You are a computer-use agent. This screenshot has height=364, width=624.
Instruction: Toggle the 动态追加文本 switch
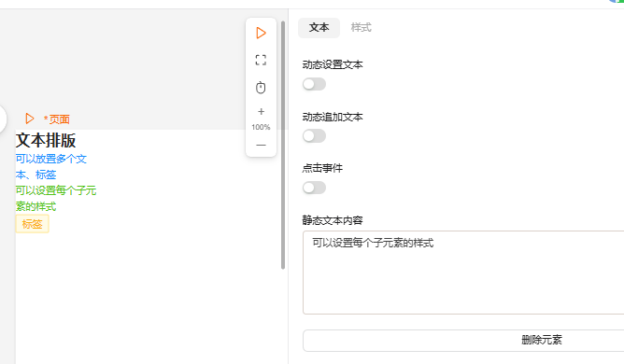coord(314,136)
